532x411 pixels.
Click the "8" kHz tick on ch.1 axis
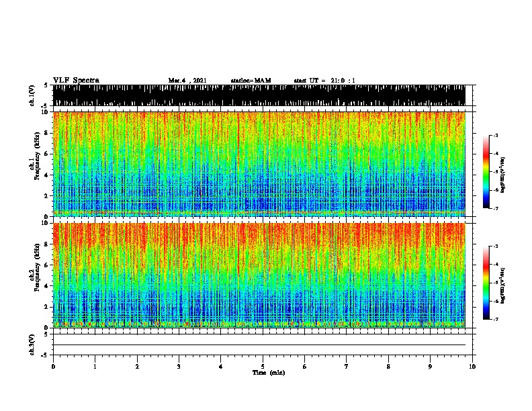pyautogui.click(x=48, y=133)
